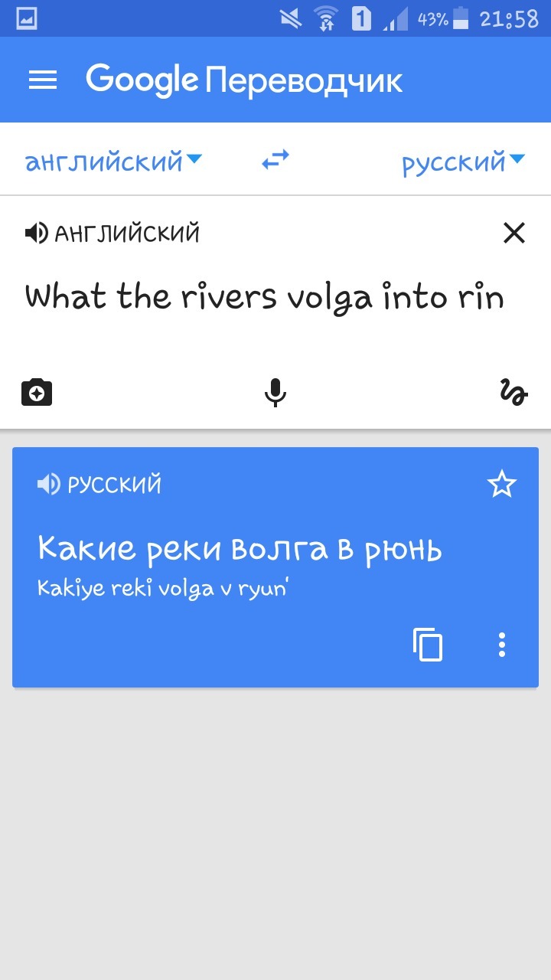Play the English source text audio

pos(36,233)
